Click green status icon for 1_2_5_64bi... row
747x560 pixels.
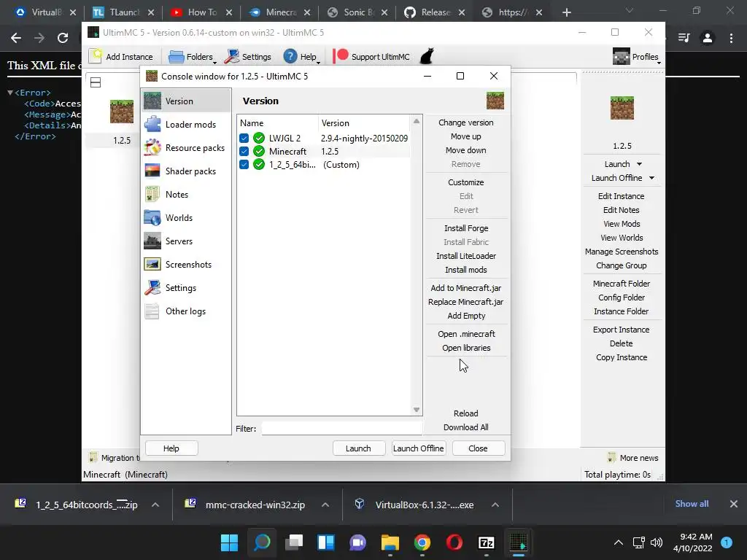(259, 165)
